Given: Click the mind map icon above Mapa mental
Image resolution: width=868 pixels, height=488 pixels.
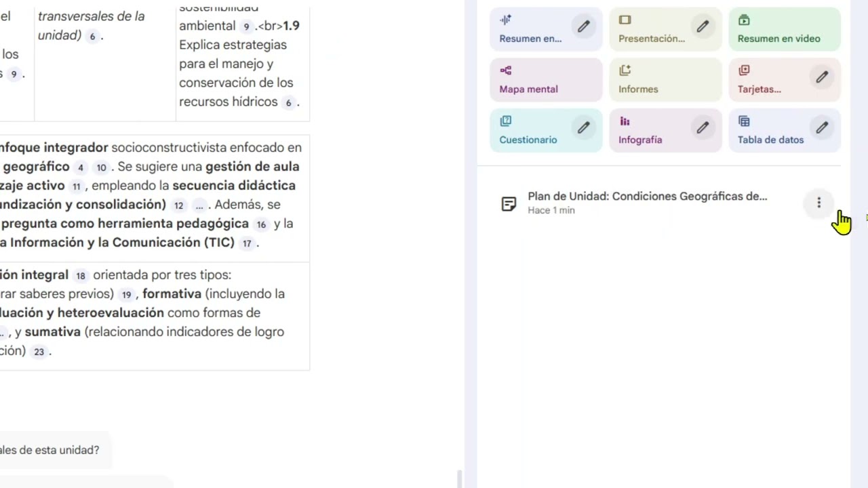Looking at the screenshot, I should pos(505,70).
